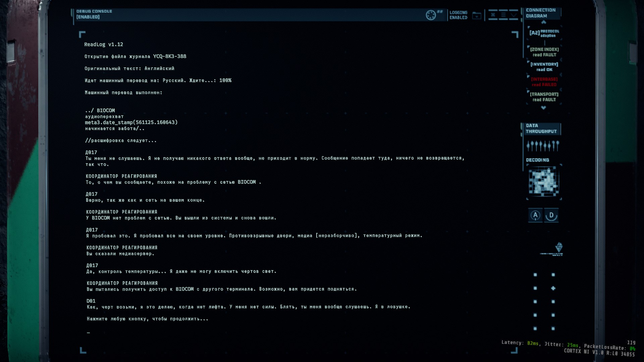
Task: Click the circular dial icon in the header
Action: pos(431,15)
